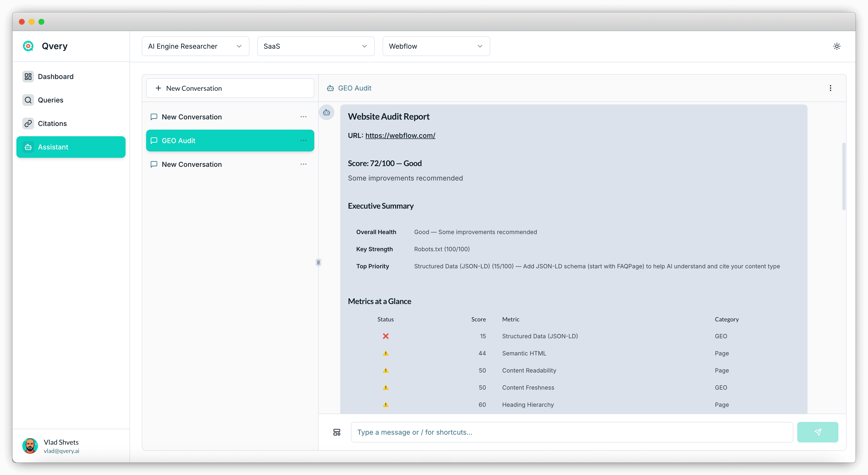
Task: Click the Status column header
Action: (x=386, y=319)
